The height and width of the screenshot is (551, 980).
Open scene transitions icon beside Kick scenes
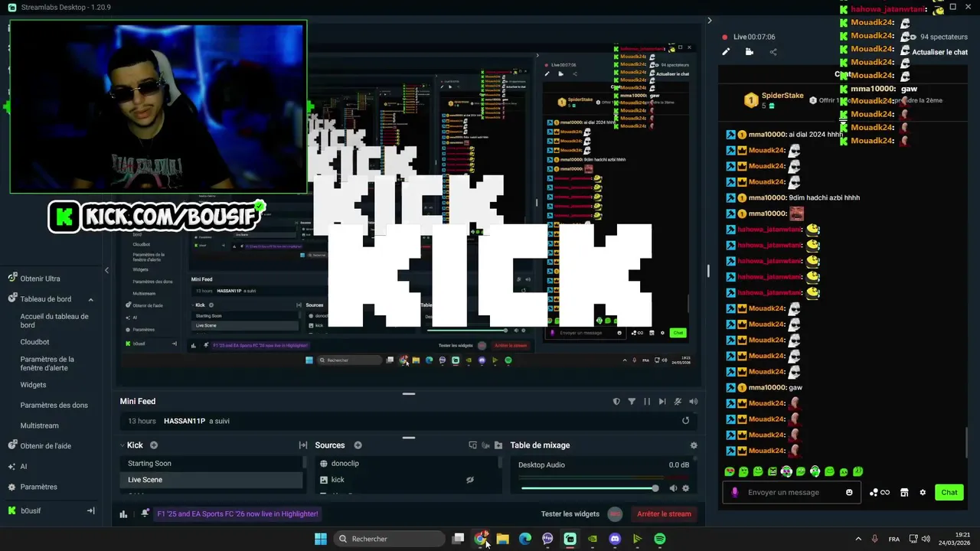coord(303,445)
